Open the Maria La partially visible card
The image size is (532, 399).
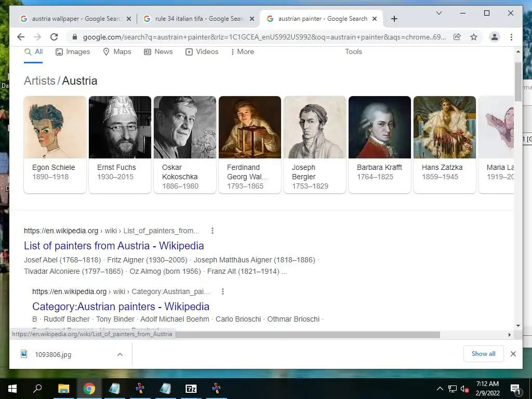pos(496,144)
